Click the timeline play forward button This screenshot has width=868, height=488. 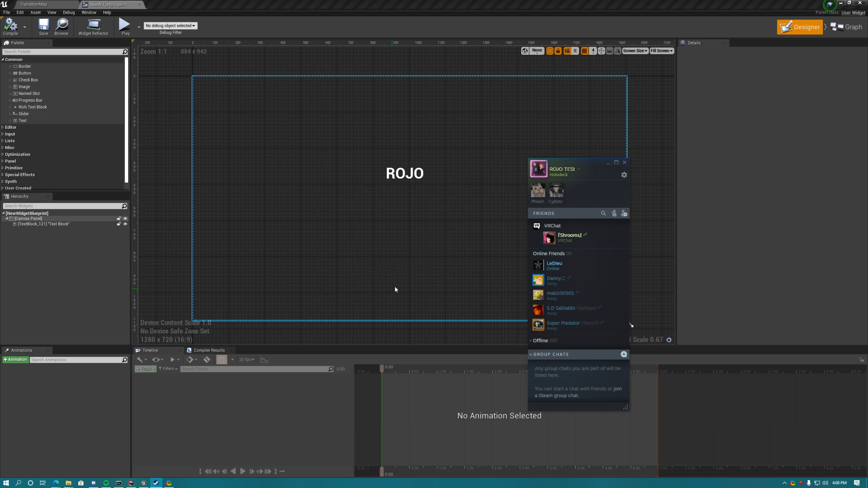point(243,471)
